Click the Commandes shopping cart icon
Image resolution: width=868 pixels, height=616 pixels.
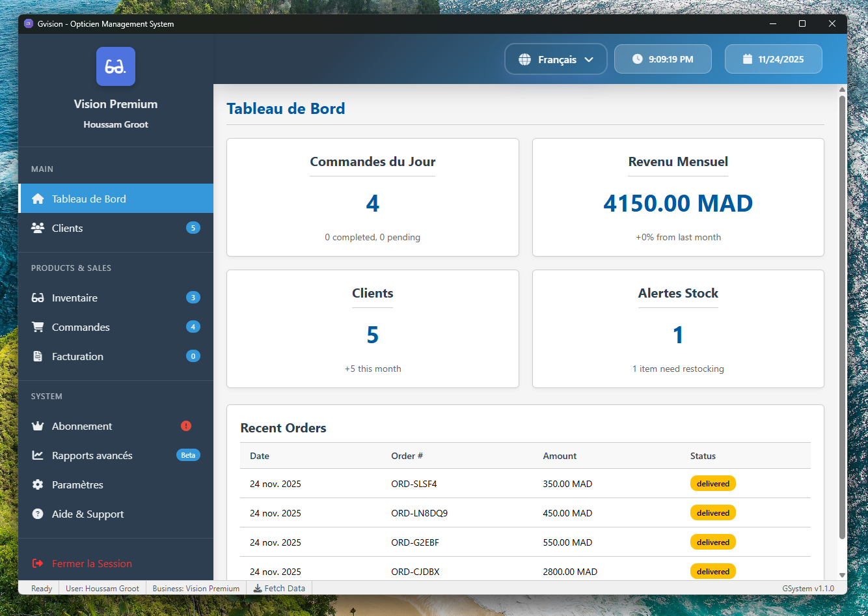[x=38, y=327]
